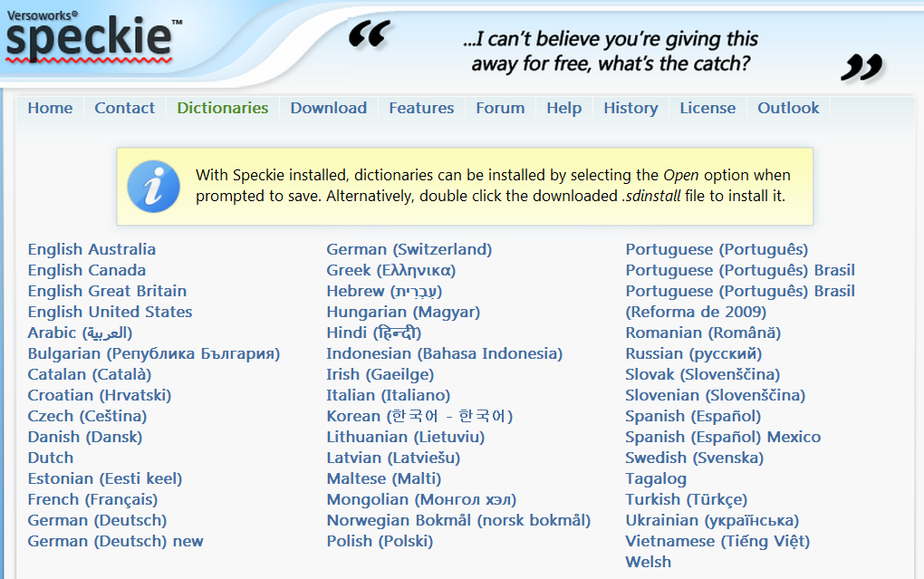Get the Norwegian Bokmål dictionary
924x579 pixels.
coord(458,521)
